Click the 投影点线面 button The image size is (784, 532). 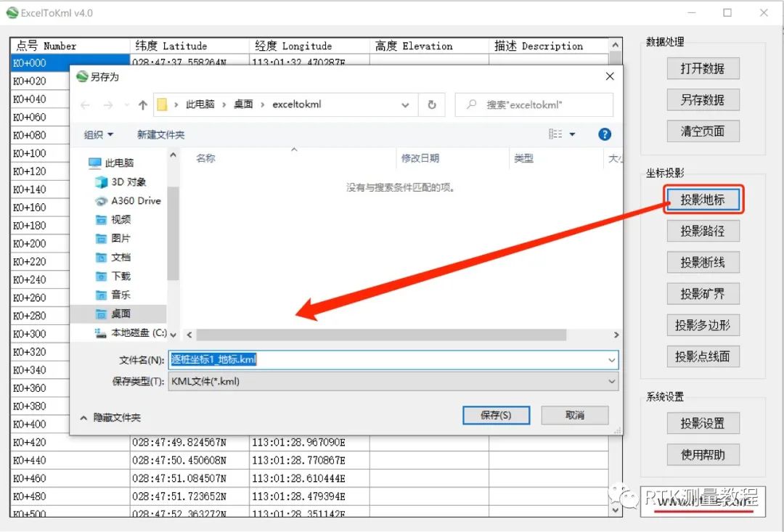[703, 356]
